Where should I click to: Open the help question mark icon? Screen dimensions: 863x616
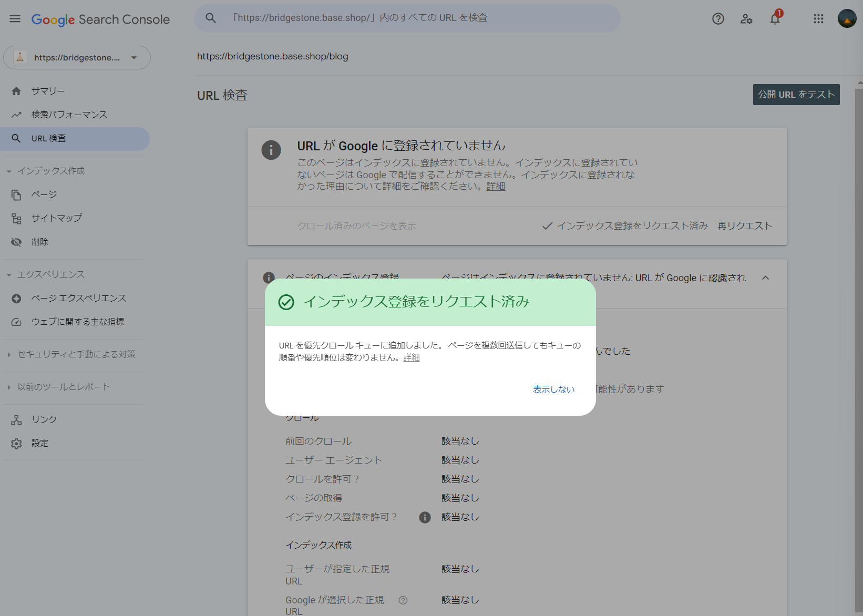[x=718, y=19]
